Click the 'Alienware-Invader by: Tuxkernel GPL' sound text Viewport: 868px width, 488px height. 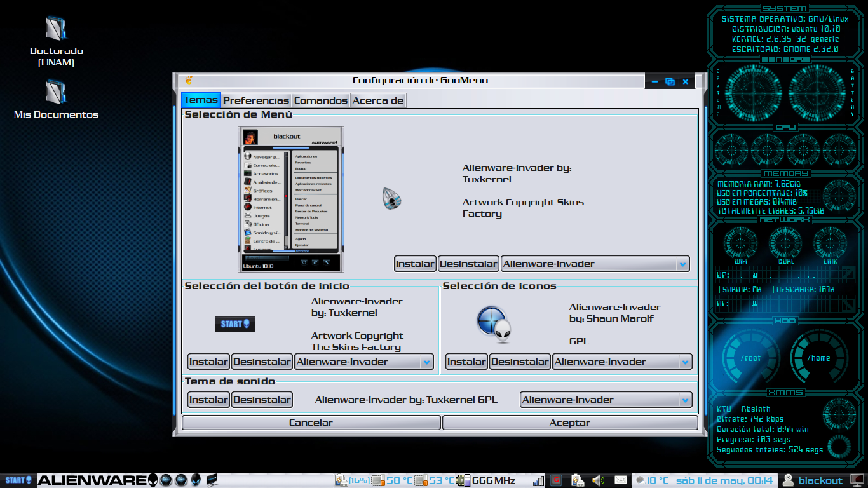pos(406,400)
